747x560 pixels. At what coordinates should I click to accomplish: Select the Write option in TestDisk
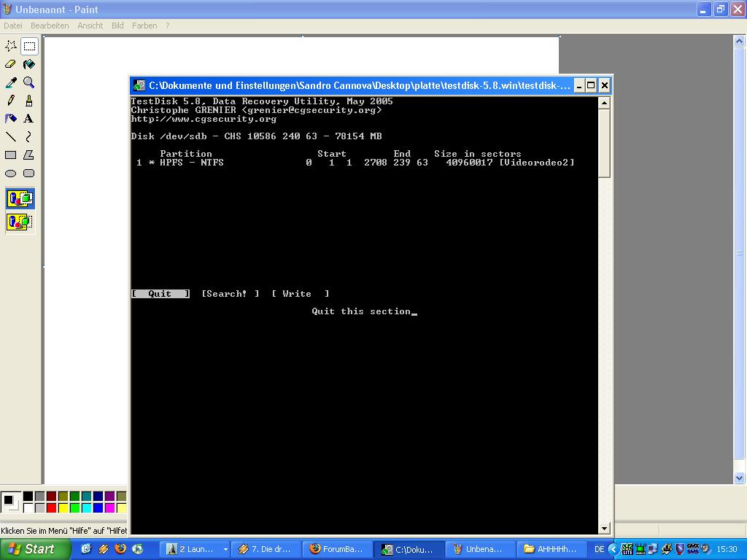(300, 294)
